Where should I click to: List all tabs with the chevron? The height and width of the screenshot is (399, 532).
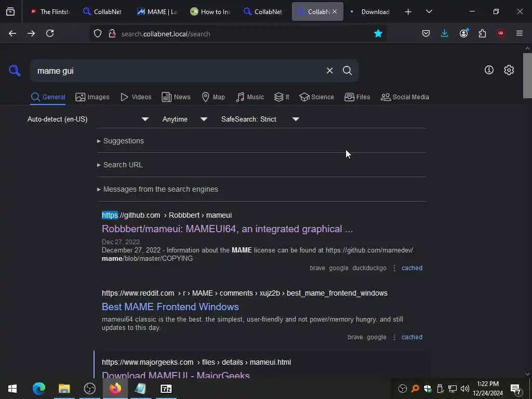[x=429, y=11]
